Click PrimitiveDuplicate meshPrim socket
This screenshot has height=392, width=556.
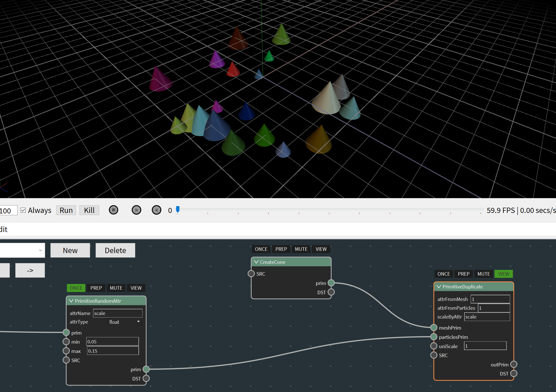pyautogui.click(x=434, y=328)
